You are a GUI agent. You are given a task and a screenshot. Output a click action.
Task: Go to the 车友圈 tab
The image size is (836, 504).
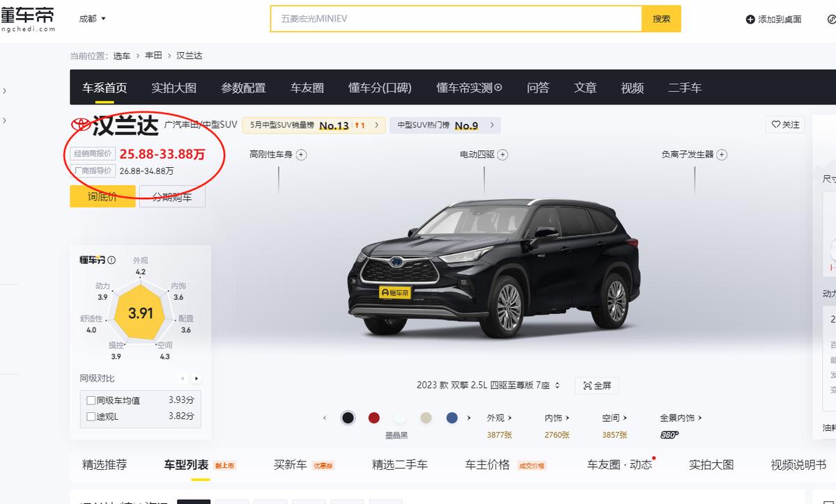[307, 88]
